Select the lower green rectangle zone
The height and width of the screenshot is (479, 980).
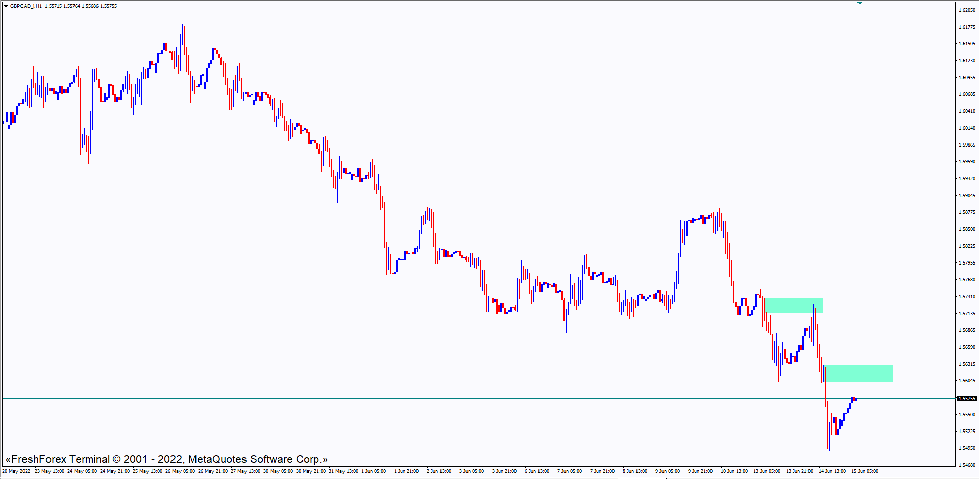859,373
